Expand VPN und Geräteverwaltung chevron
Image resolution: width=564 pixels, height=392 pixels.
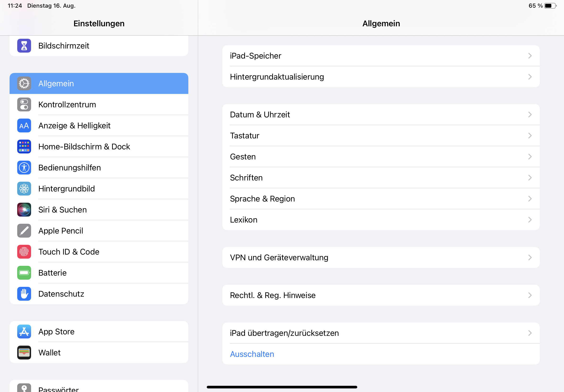pyautogui.click(x=530, y=257)
